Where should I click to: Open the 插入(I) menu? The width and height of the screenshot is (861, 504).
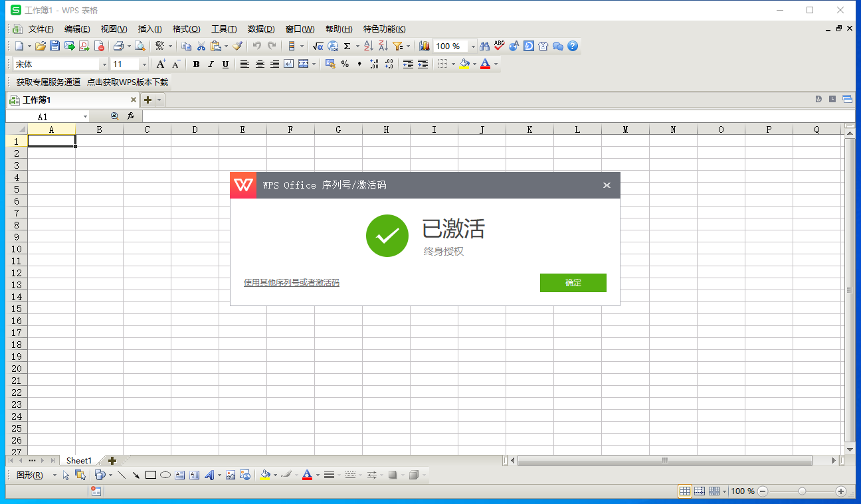(149, 29)
